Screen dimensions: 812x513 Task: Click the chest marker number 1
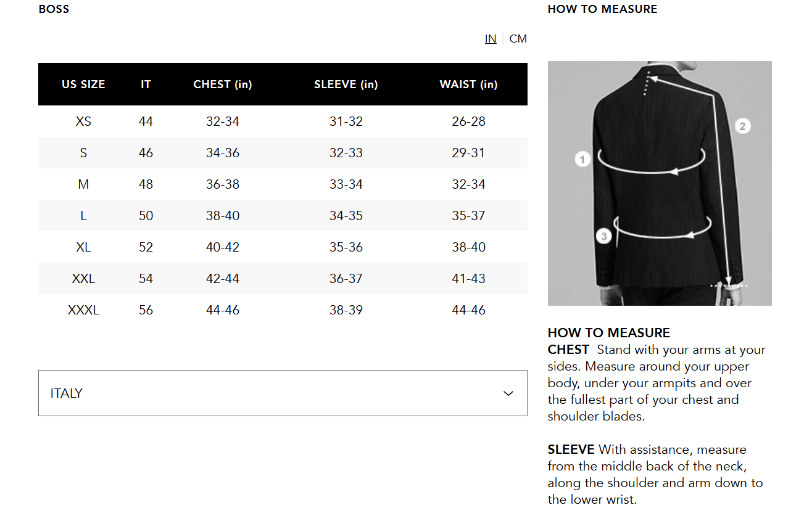pos(582,159)
